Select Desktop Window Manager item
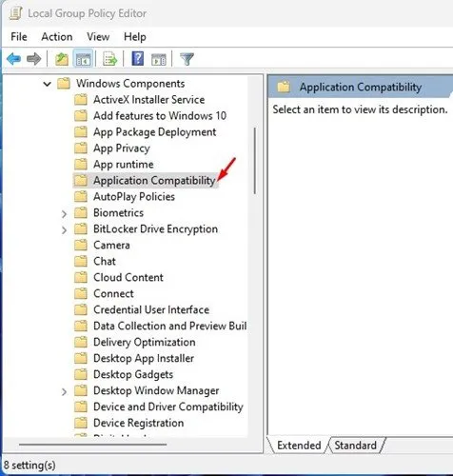This screenshot has width=453, height=476. point(156,390)
